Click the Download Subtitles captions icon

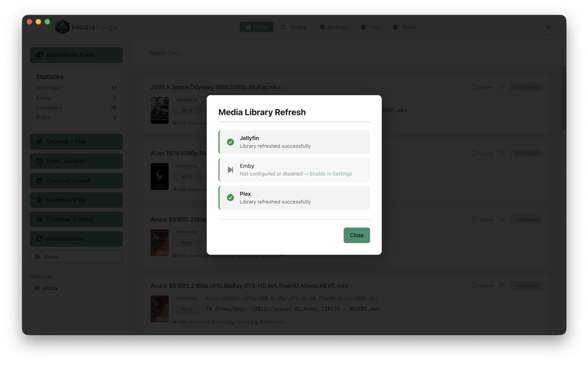point(39,219)
